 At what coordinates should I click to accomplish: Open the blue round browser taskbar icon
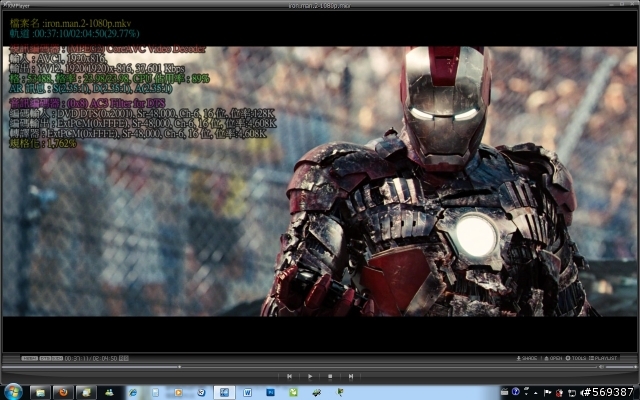(x=201, y=393)
